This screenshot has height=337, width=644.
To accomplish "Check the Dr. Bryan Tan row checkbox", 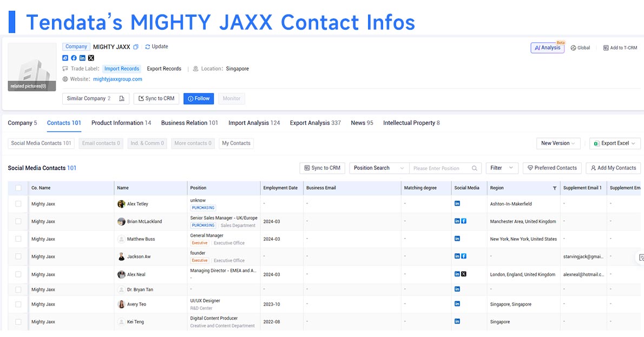I will [18, 289].
